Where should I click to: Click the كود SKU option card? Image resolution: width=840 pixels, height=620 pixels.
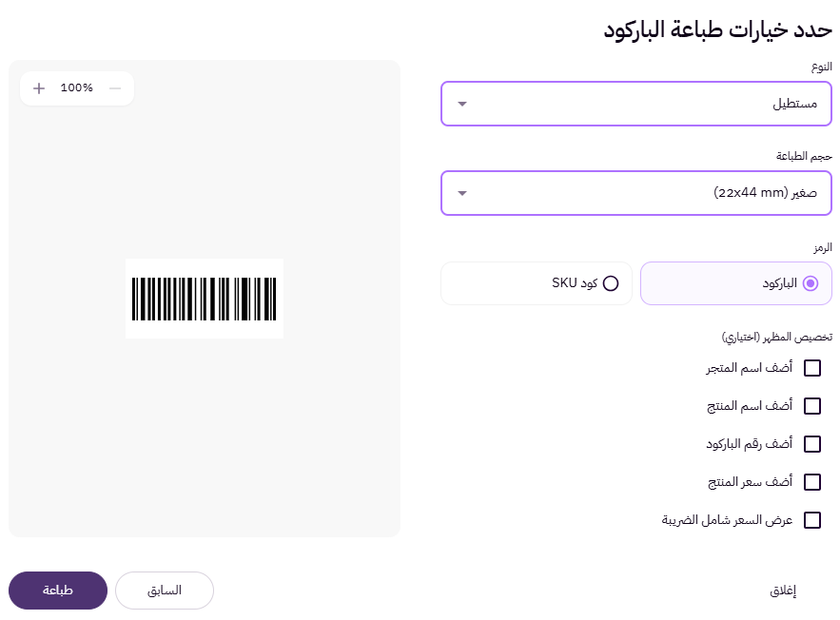(536, 282)
